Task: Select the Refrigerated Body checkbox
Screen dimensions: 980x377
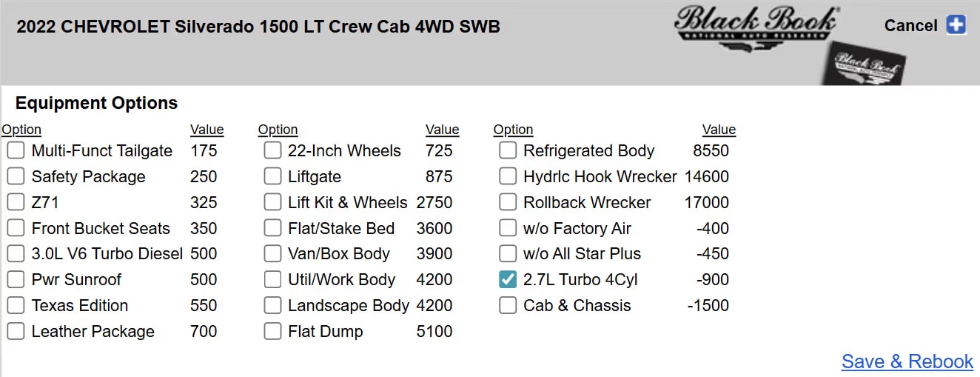Action: click(x=508, y=151)
